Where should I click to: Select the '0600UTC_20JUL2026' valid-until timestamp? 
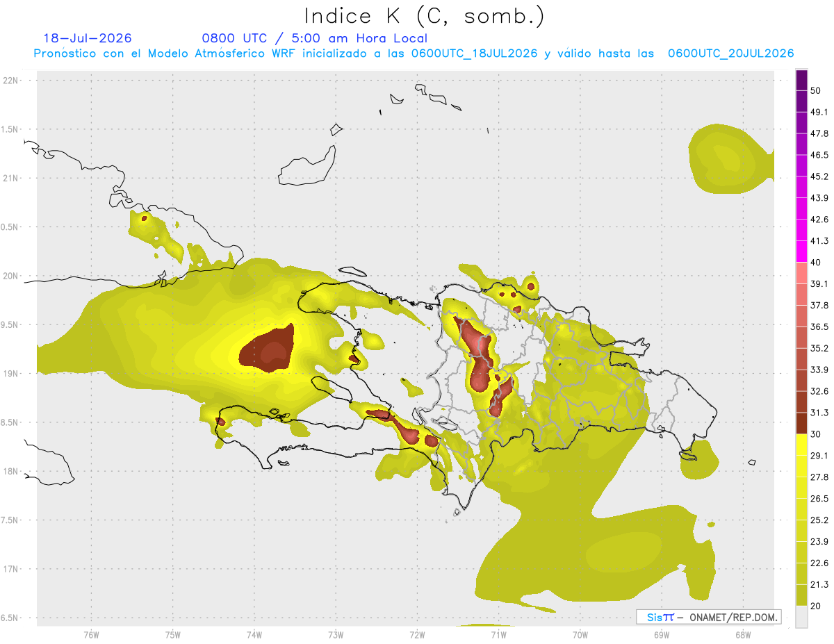tap(731, 53)
